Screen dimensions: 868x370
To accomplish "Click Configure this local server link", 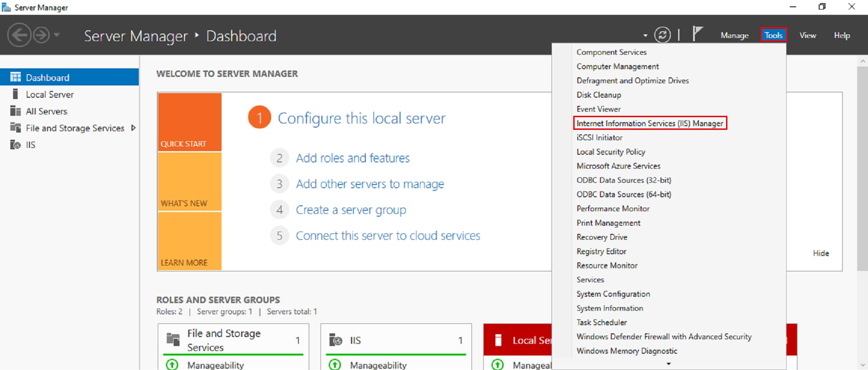I will 361,118.
